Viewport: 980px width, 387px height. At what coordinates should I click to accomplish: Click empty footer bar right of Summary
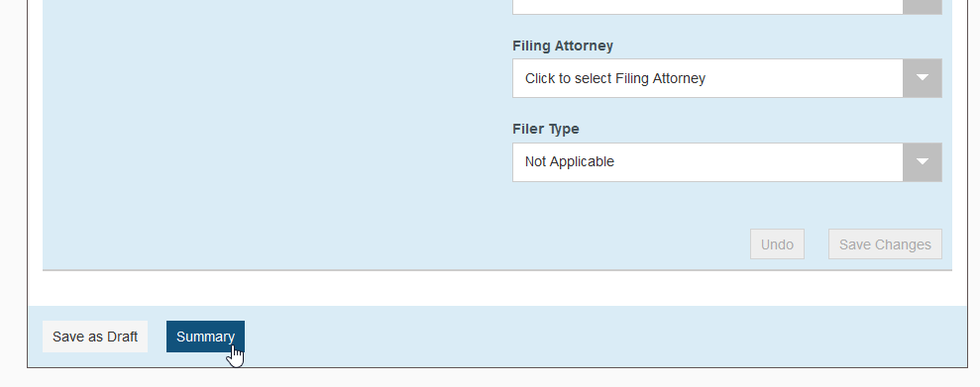point(600,337)
